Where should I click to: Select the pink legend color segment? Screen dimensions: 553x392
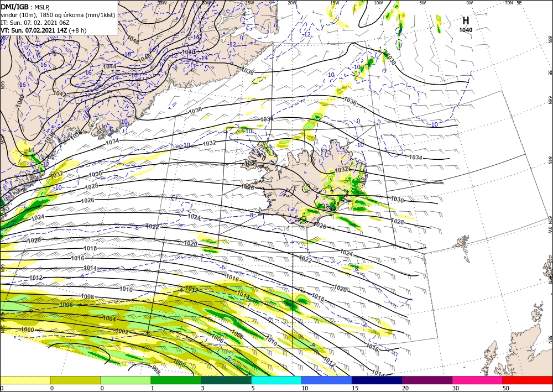pos(478,380)
